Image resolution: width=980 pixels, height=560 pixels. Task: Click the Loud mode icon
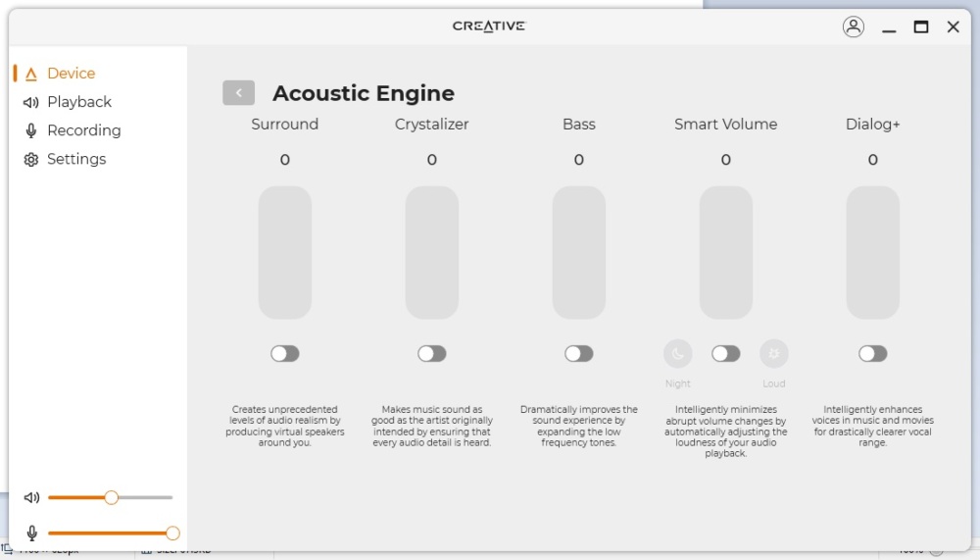(774, 353)
